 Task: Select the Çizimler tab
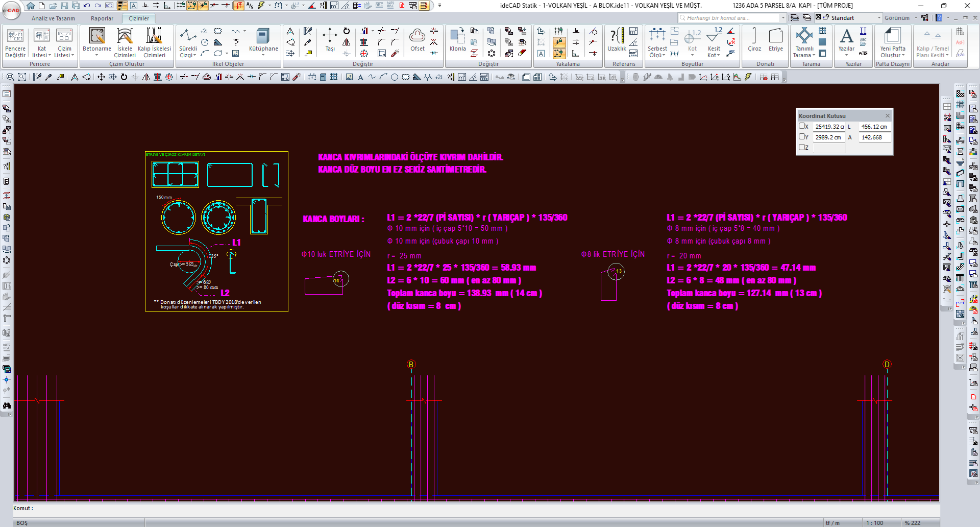[x=139, y=18]
